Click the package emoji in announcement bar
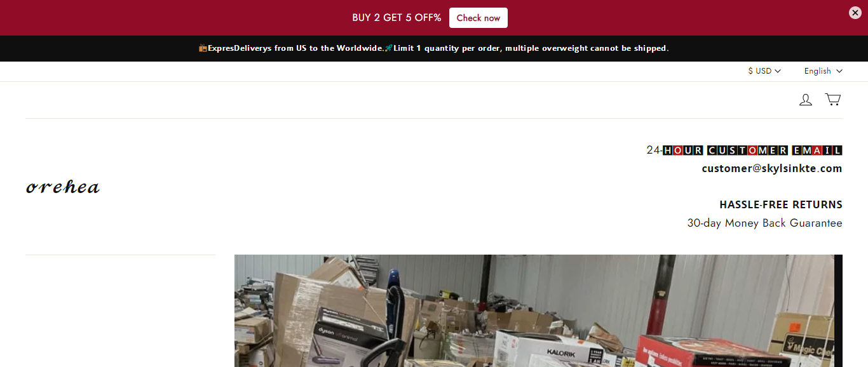 point(203,48)
